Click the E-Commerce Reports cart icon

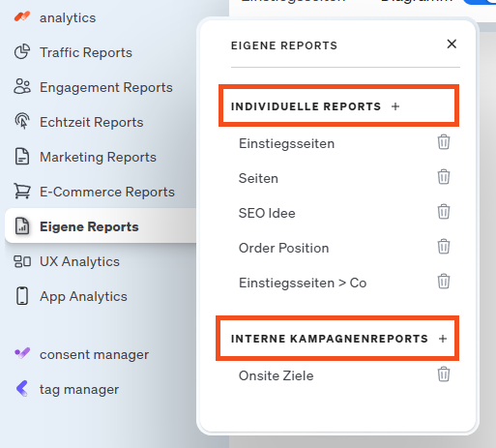tap(22, 191)
